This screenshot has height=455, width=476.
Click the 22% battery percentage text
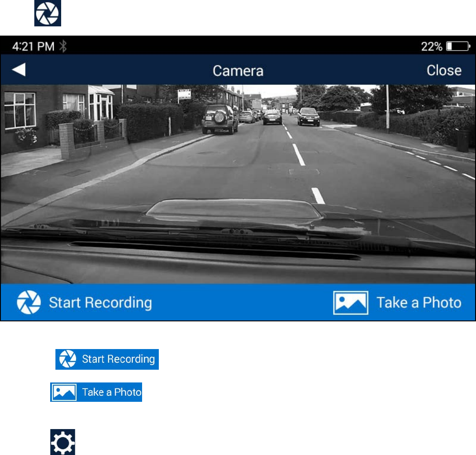pyautogui.click(x=432, y=47)
